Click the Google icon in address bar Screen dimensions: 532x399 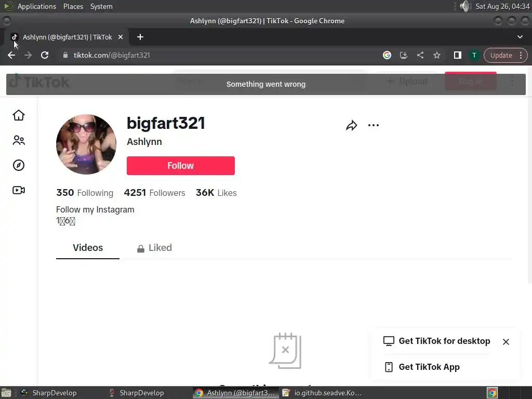pos(387,55)
